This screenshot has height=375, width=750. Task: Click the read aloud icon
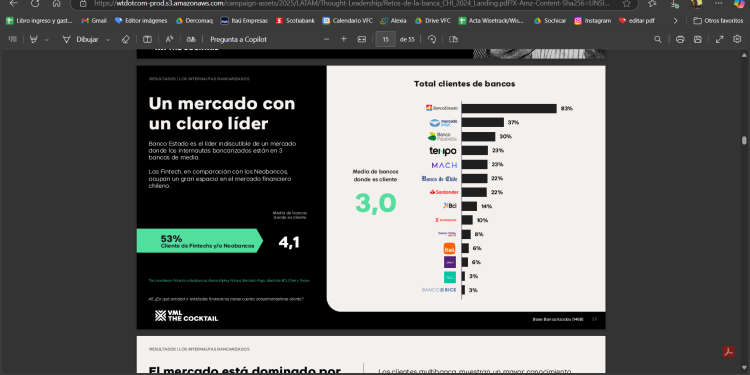pos(169,39)
